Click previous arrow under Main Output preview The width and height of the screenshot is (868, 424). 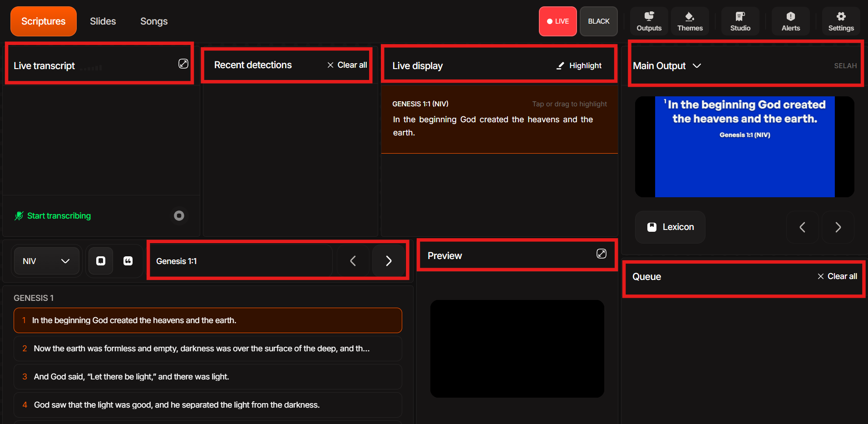pyautogui.click(x=802, y=227)
